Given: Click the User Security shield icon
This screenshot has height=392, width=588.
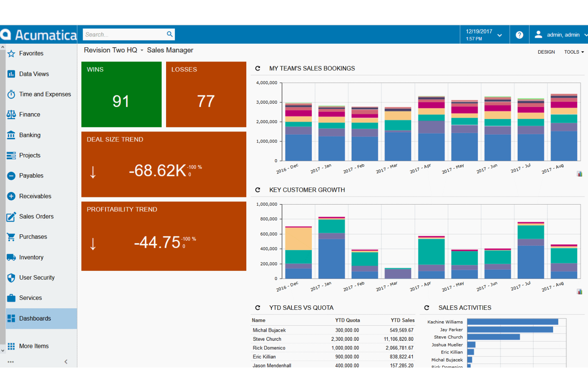Looking at the screenshot, I should click(x=11, y=278).
